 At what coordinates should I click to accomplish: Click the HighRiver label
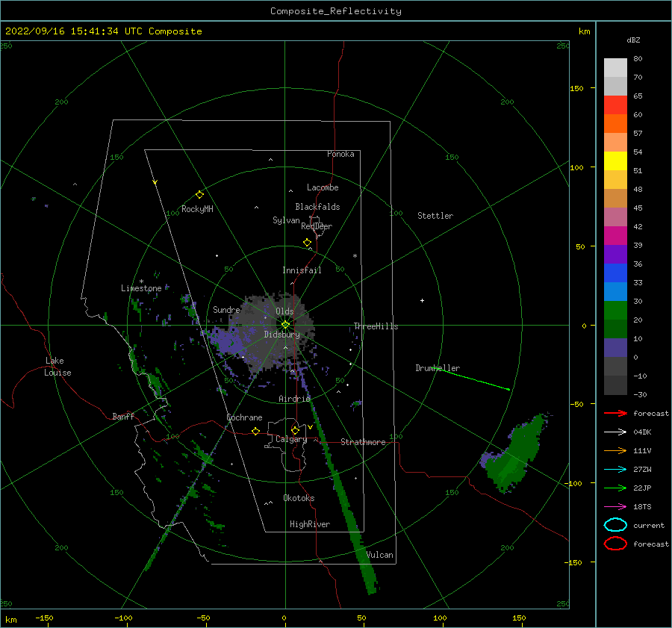(x=310, y=524)
